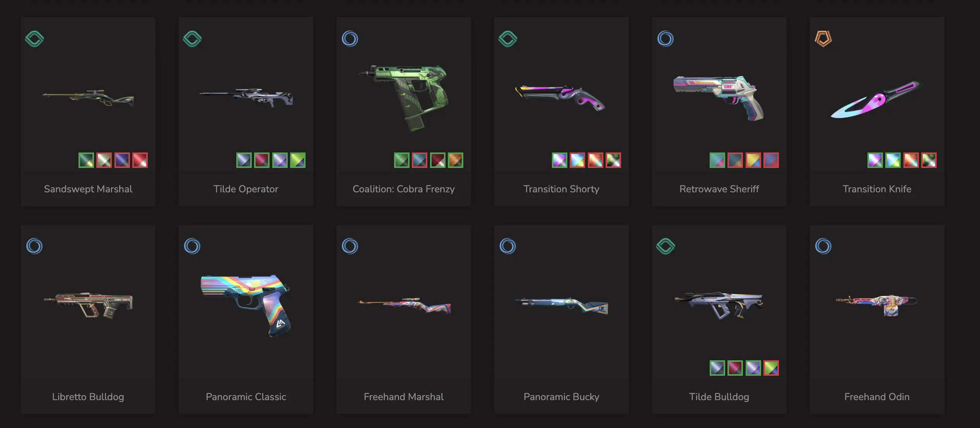Viewport: 980px width, 428px height.
Task: Click the blue tier icon on Freehand Odin
Action: click(x=823, y=246)
